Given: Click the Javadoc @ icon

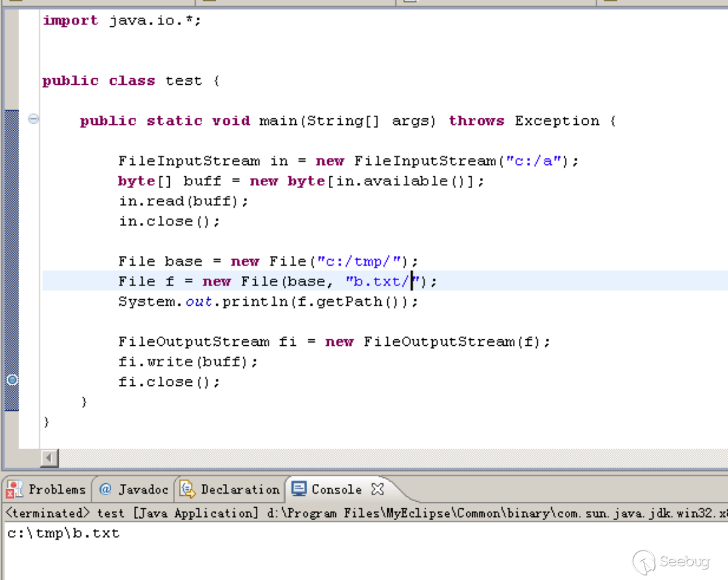Looking at the screenshot, I should (105, 489).
